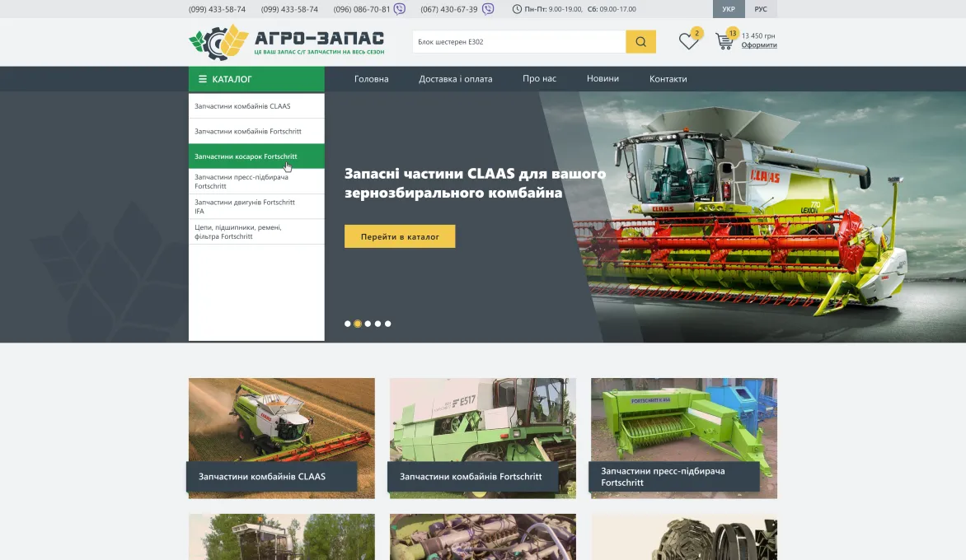Select the third slider dot

click(368, 324)
